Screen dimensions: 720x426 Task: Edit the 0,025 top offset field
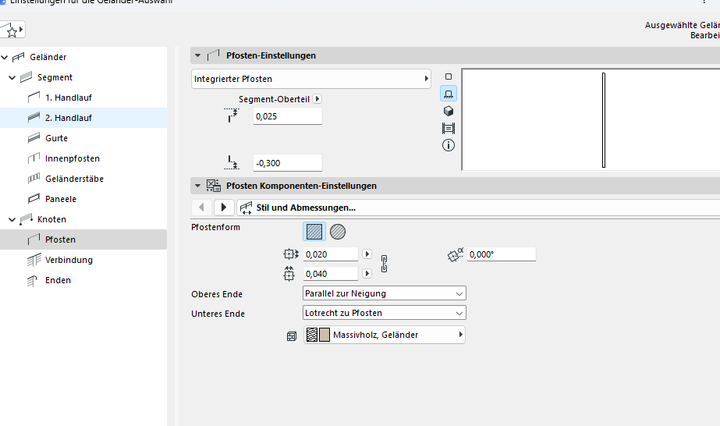coord(287,116)
